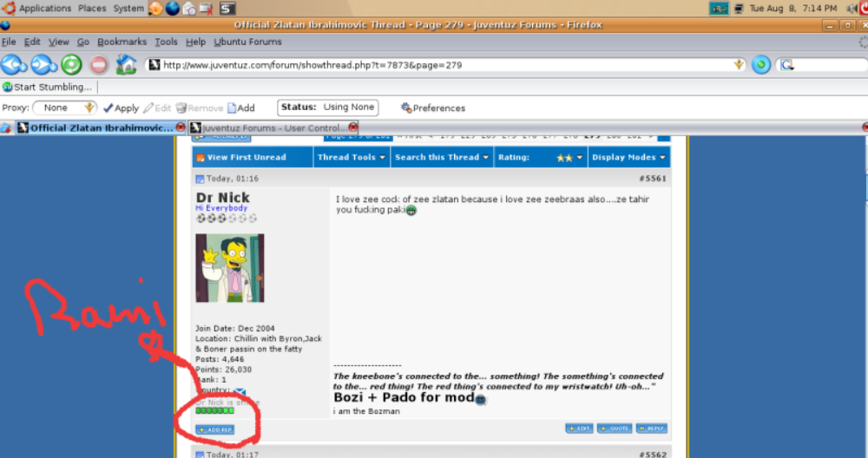
Task: Reload the page with the green Refresh icon
Action: click(71, 65)
